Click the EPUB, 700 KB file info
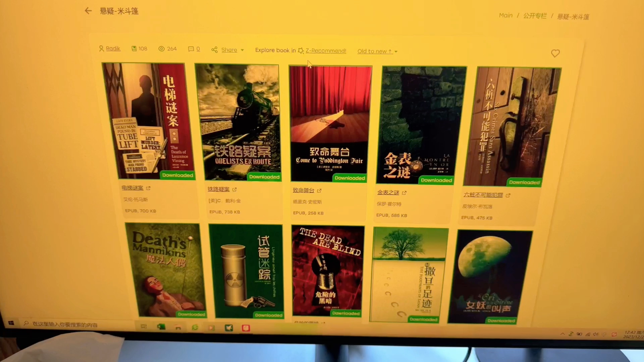Image resolution: width=644 pixels, height=362 pixels. pyautogui.click(x=141, y=211)
